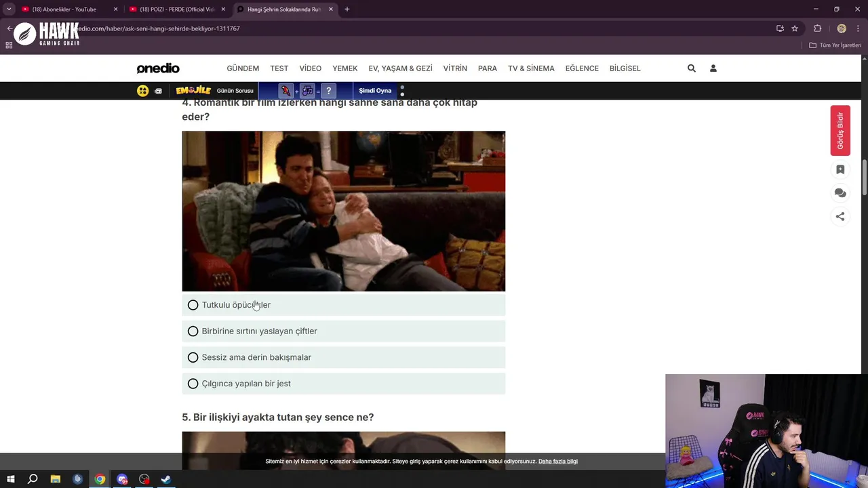This screenshot has width=868, height=488.
Task: Click the yellow Emojile face icon
Action: 143,91
